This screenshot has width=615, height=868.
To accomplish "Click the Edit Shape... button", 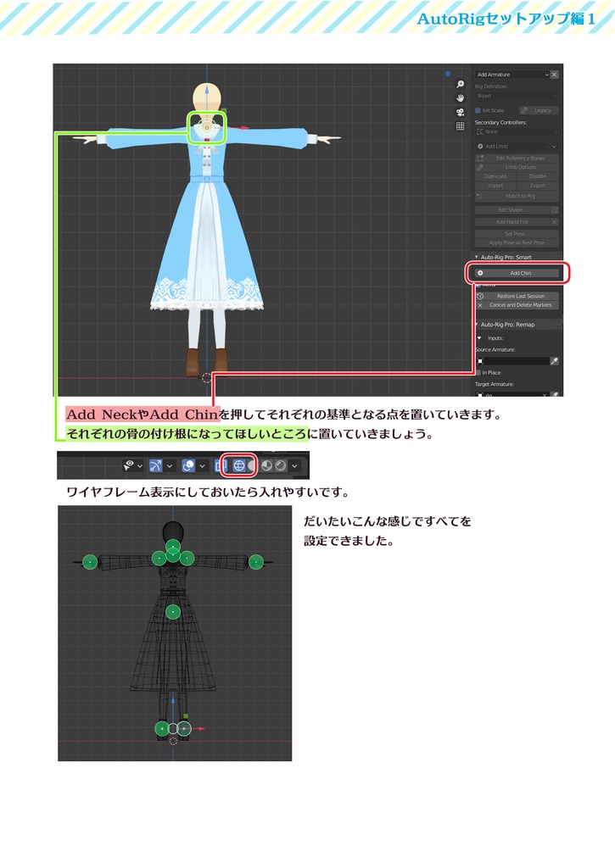I will (512, 210).
